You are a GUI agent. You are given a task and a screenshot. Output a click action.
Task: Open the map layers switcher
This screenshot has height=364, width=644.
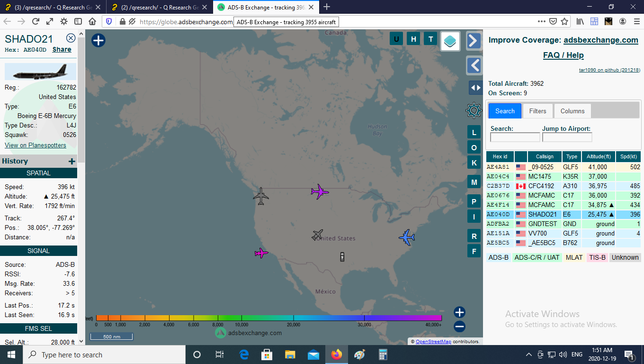[x=450, y=41]
